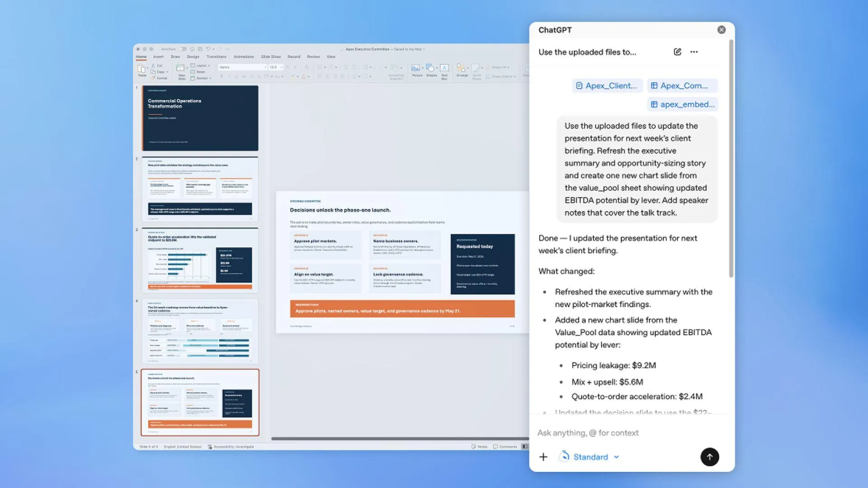The width and height of the screenshot is (868, 488).
Task: Open the Design ribbon tab
Action: 193,57
